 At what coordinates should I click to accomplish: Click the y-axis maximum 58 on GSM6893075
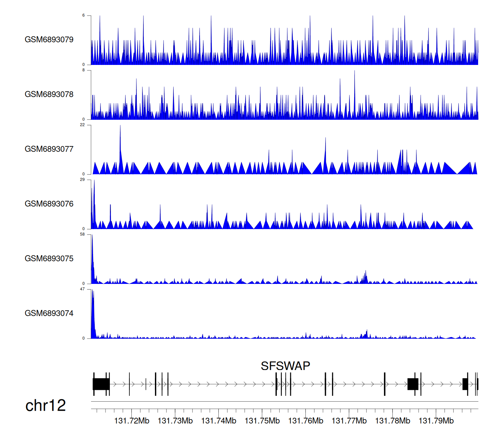(x=82, y=234)
